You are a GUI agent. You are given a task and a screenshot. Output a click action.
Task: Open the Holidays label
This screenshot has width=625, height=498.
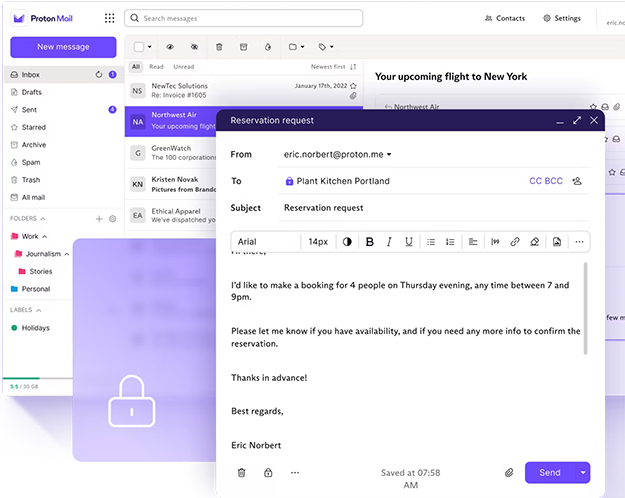tap(35, 328)
